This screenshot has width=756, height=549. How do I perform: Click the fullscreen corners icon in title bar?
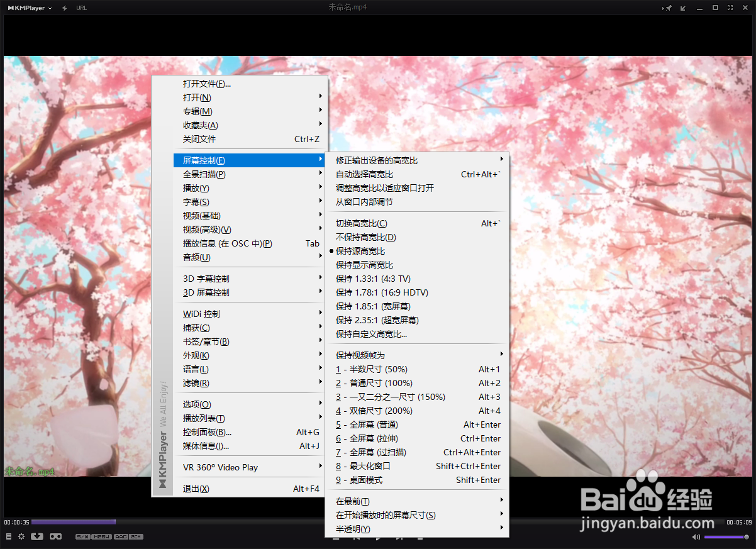coord(730,8)
